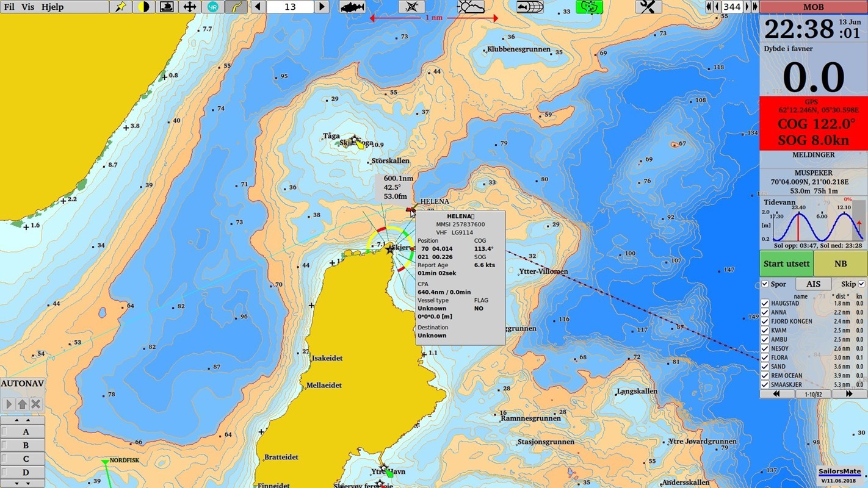Click the green chart map icon
Viewport: 868px width, 488px height.
[589, 7]
